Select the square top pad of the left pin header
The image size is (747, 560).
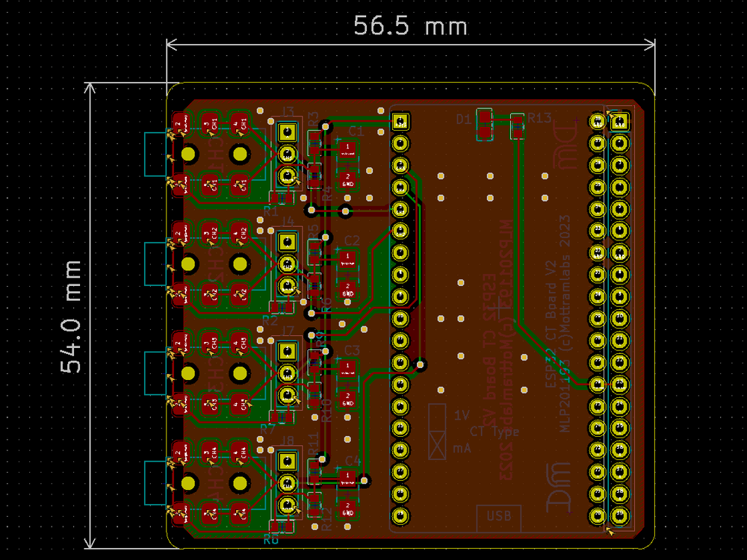[x=400, y=121]
